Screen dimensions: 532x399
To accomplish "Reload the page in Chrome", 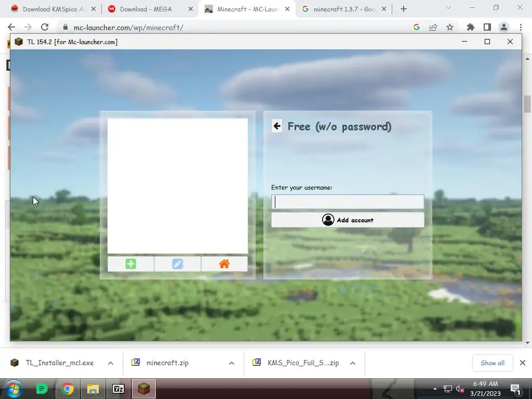I will tap(45, 27).
